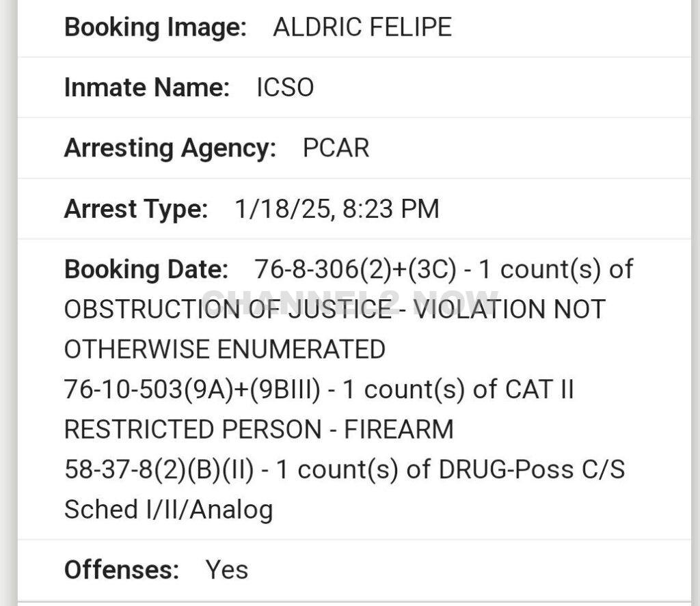Click the "Arrest Type:" label

coord(135,209)
